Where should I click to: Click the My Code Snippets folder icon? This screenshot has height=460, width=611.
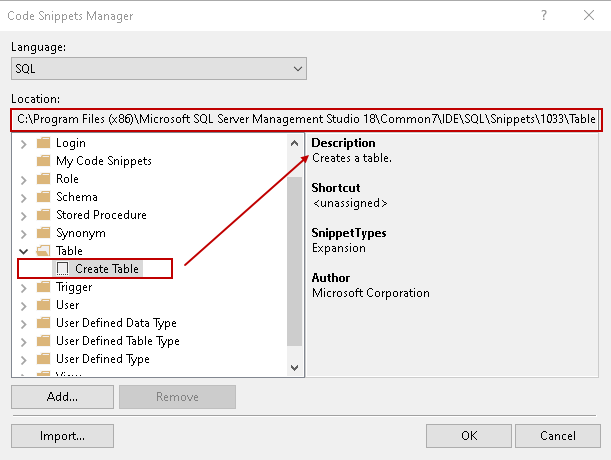pyautogui.click(x=43, y=161)
